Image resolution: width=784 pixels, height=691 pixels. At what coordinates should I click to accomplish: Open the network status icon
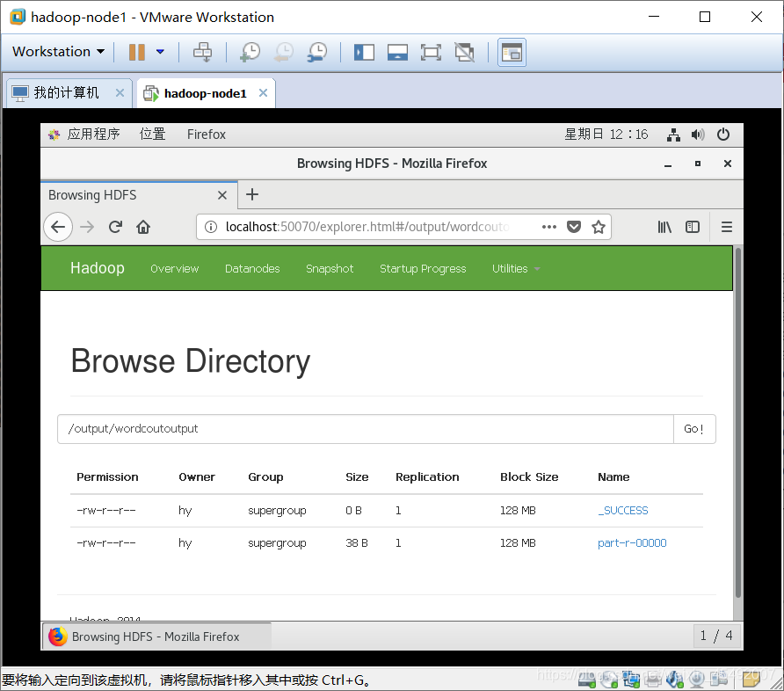pos(673,135)
